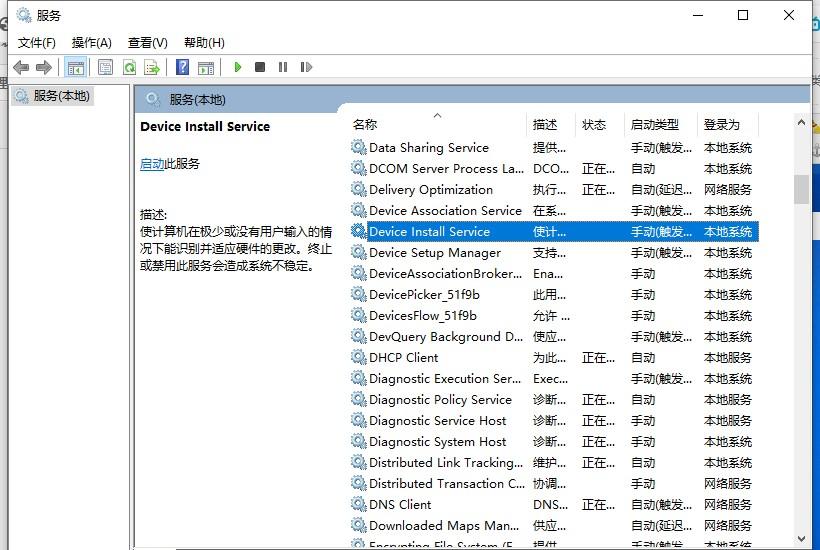Screen dimensions: 820x550
Task: Open the Properties toolbar icon
Action: (x=106, y=67)
